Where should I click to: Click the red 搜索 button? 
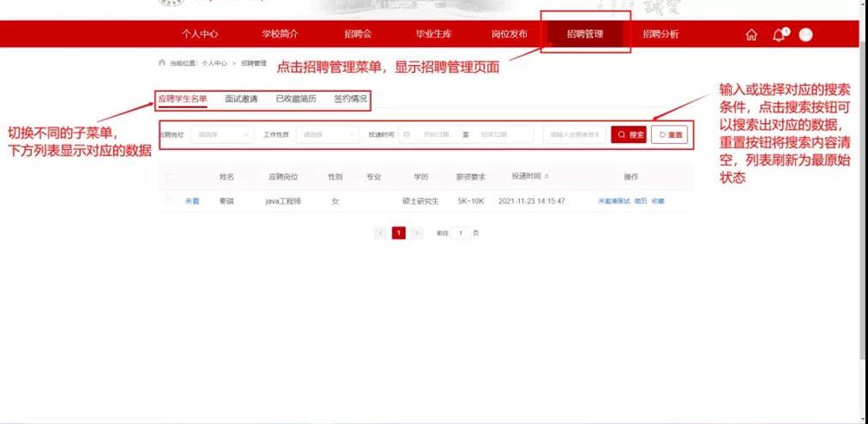629,134
